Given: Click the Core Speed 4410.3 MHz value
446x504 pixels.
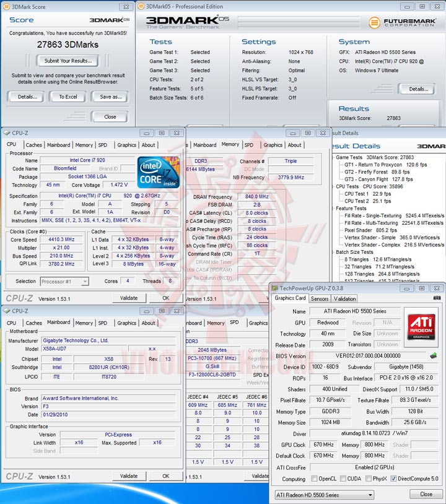Looking at the screenshot, I should coord(61,240).
